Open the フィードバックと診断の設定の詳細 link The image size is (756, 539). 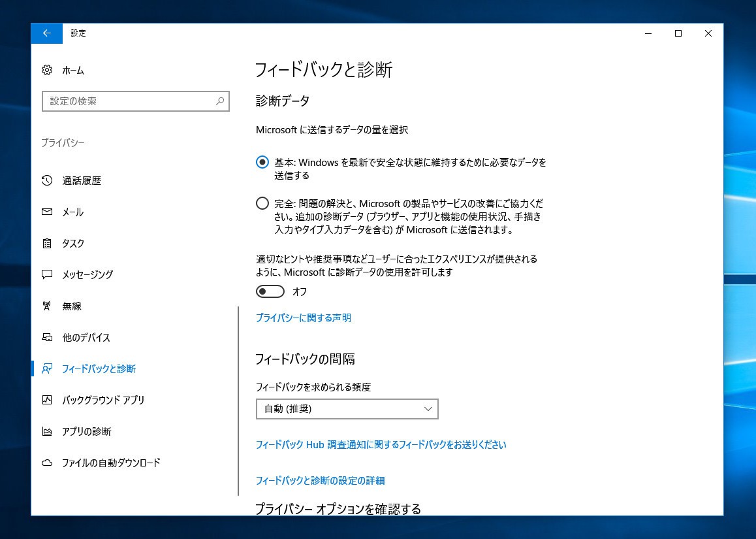point(320,481)
